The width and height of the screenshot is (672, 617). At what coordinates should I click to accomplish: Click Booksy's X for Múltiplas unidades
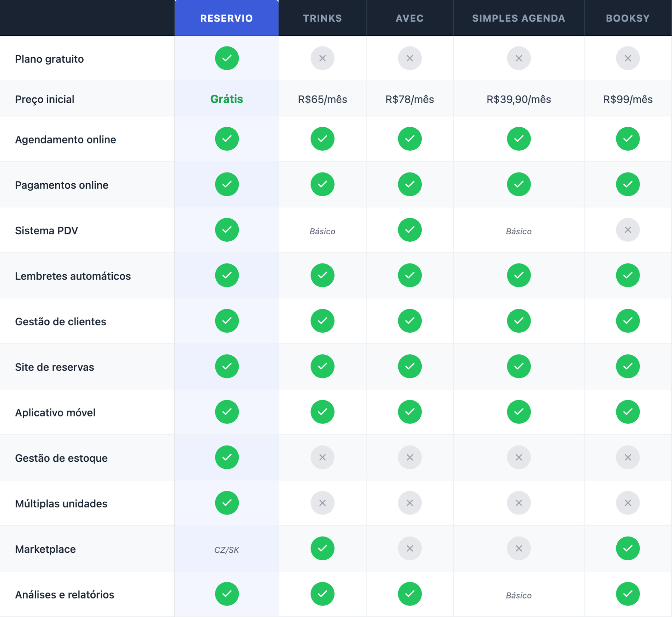(628, 503)
